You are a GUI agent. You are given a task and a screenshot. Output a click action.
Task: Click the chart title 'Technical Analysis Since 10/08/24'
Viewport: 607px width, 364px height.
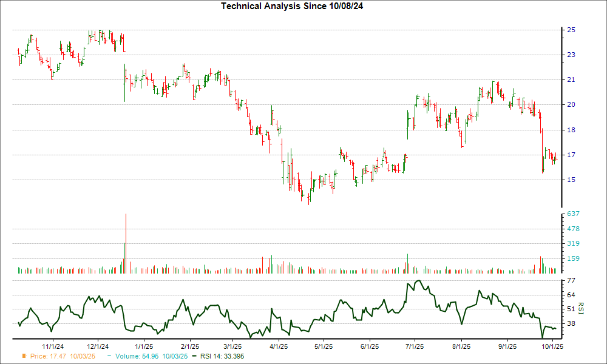click(303, 5)
